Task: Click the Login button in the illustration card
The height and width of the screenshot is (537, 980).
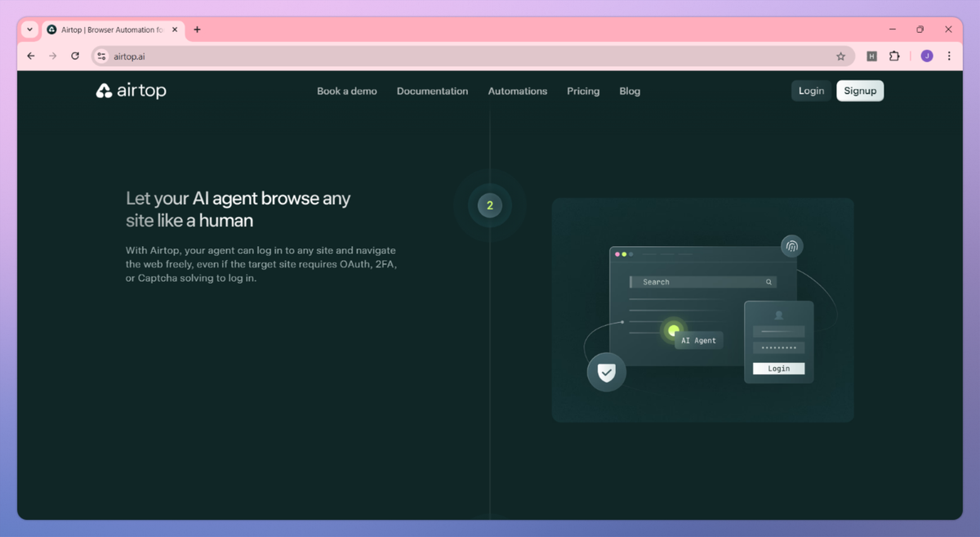Action: tap(778, 369)
